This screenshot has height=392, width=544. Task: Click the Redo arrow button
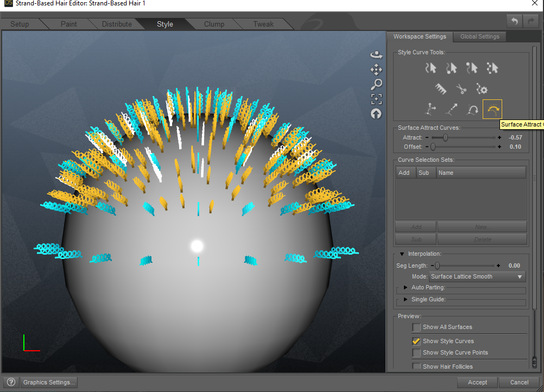(x=531, y=22)
